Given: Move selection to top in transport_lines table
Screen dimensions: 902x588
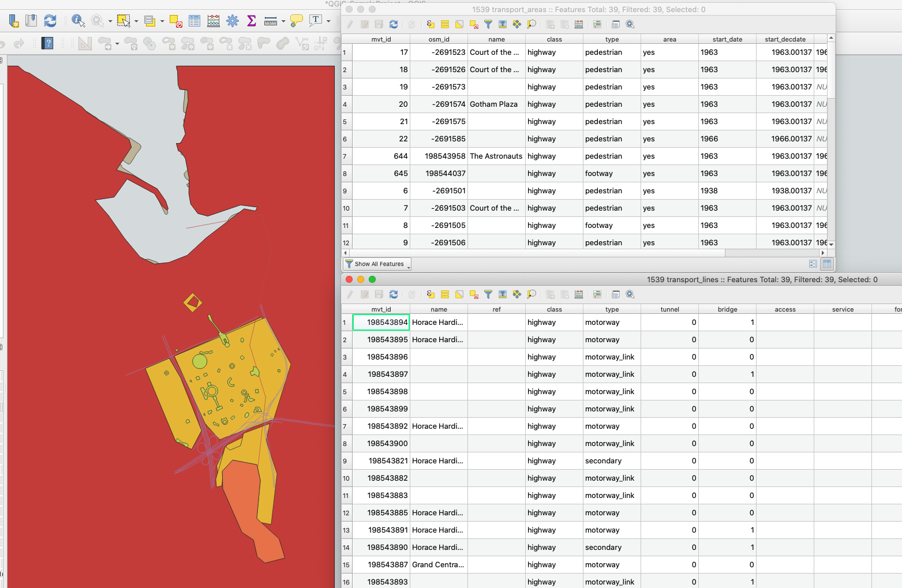Looking at the screenshot, I should tap(503, 294).
